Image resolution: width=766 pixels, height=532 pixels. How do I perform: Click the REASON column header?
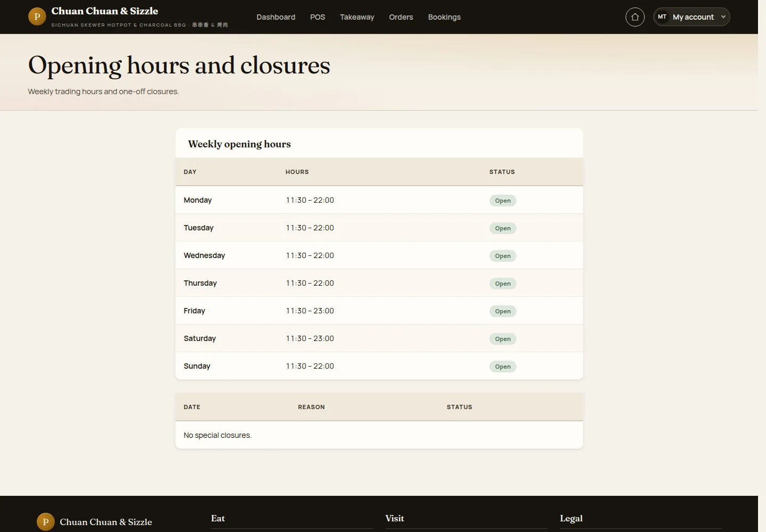tap(311, 407)
